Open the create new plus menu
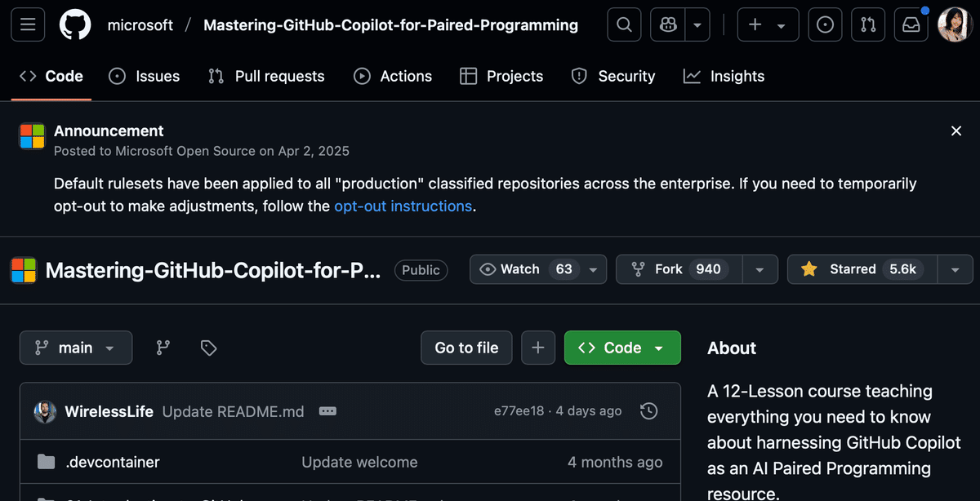The image size is (980, 501). click(x=768, y=25)
